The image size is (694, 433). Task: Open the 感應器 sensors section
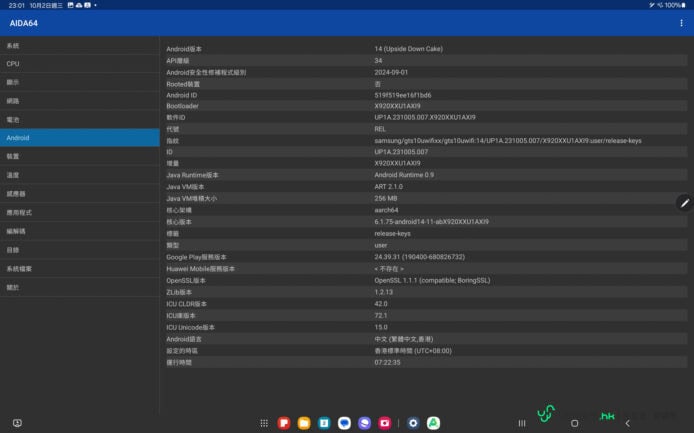coord(80,193)
